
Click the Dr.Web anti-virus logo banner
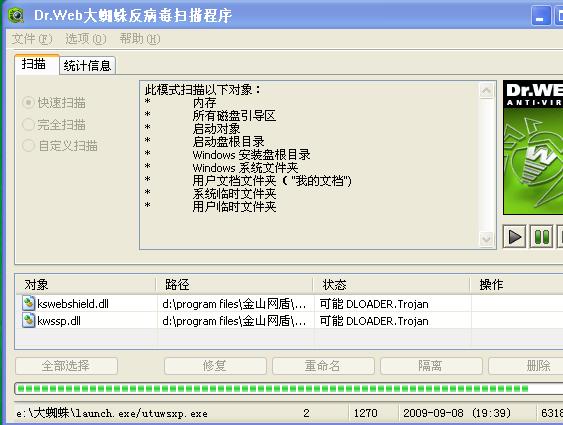tap(533, 148)
